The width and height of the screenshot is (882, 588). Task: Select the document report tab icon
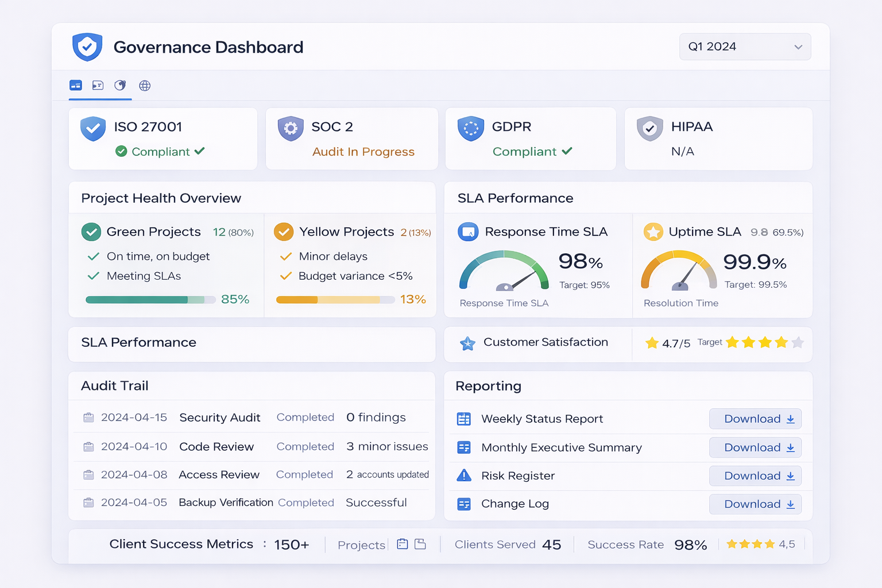click(x=98, y=85)
